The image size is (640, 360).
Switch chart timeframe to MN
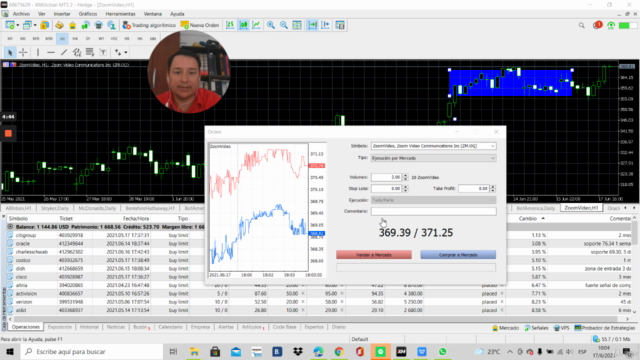(153, 39)
